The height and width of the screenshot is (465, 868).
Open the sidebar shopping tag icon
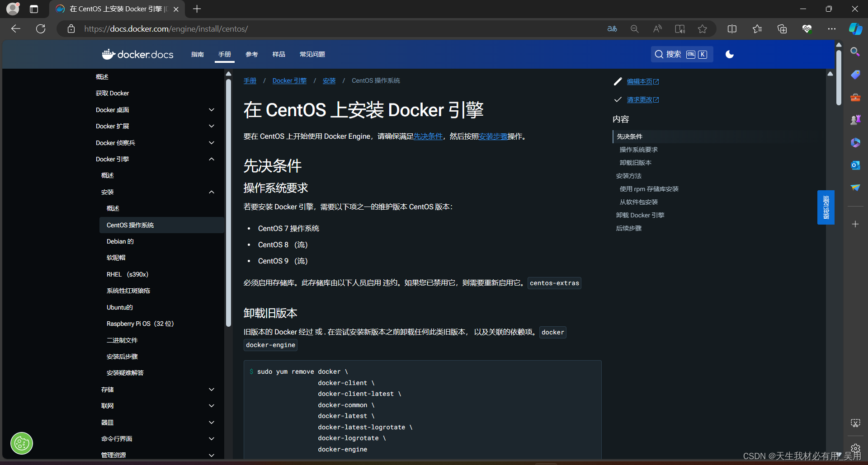pyautogui.click(x=855, y=75)
